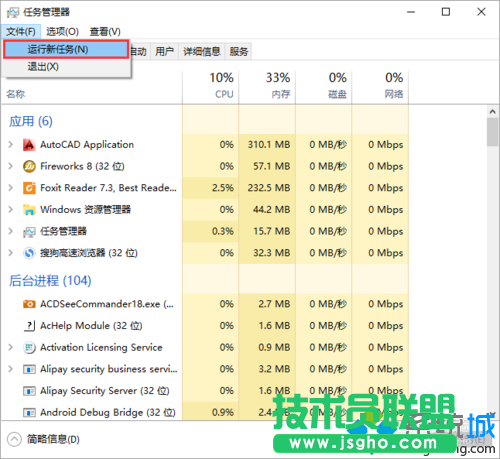This screenshot has width=500, height=459.
Task: Click the ACDSeeCommander18.exe camera icon
Action: [29, 304]
